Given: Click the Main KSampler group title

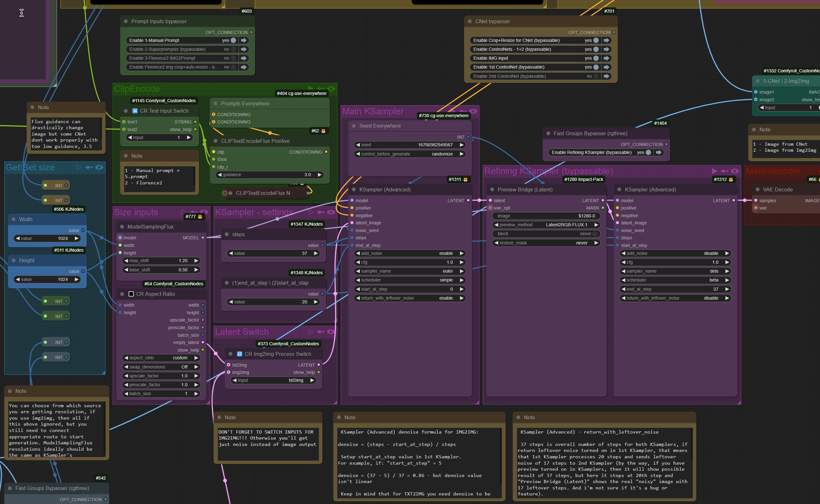Looking at the screenshot, I should (373, 111).
